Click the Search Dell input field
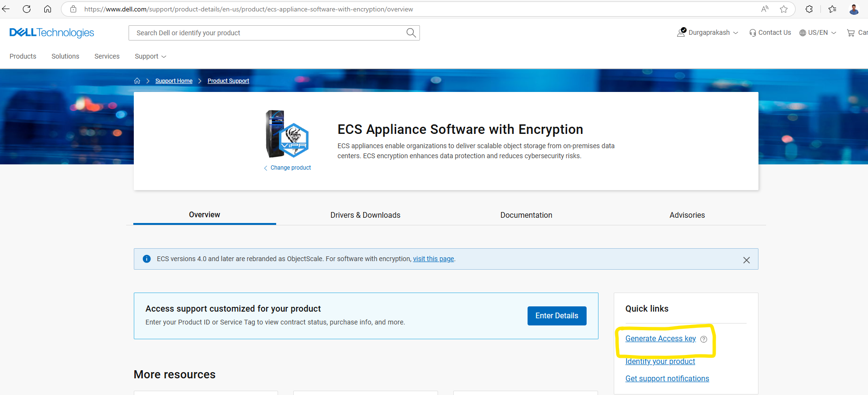 pyautogui.click(x=267, y=33)
